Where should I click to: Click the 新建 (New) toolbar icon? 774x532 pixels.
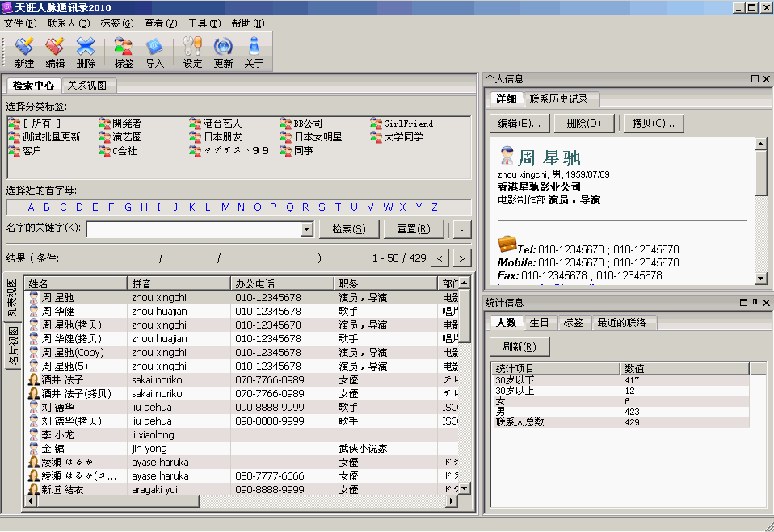click(24, 52)
